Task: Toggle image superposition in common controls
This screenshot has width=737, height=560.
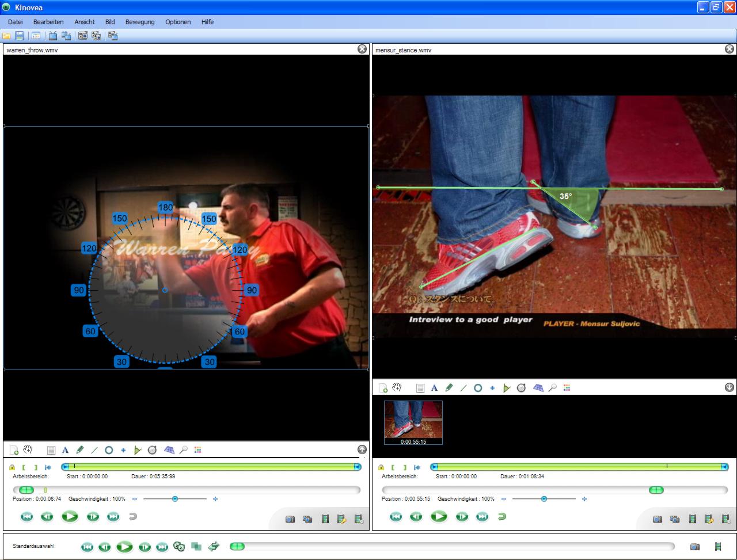Action: 196,546
